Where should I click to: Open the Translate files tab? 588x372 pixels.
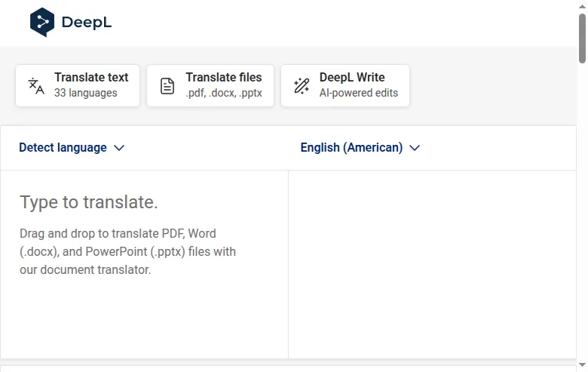210,85
